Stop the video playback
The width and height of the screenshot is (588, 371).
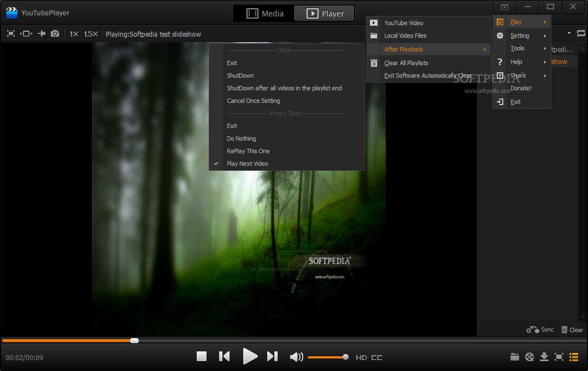tap(202, 356)
